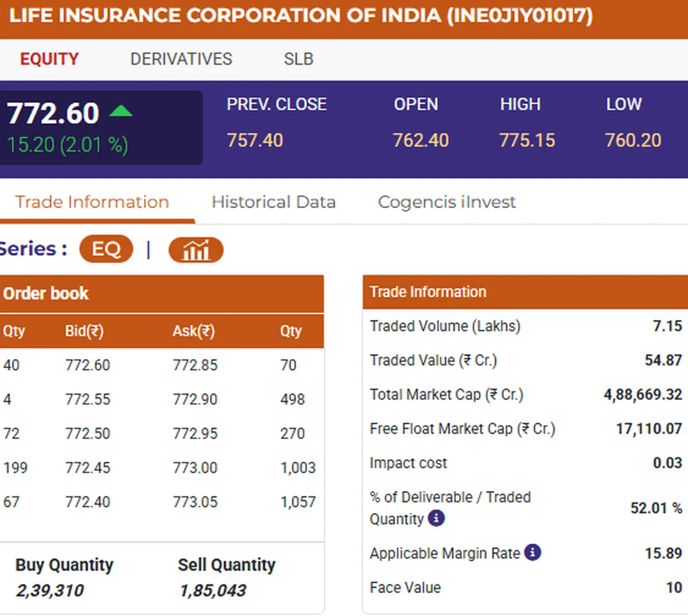Click the top bid price 772.60
The image size is (688, 616).
click(88, 365)
